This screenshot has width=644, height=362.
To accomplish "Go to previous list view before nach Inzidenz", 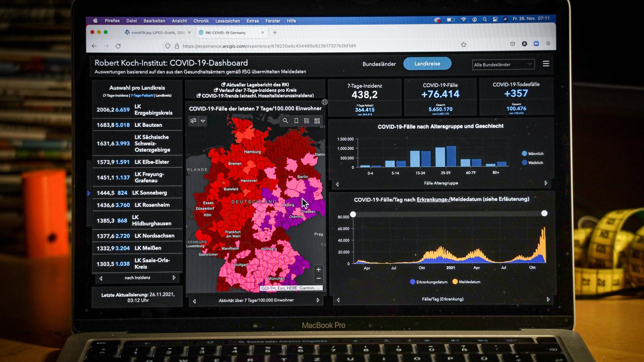I will point(101,278).
